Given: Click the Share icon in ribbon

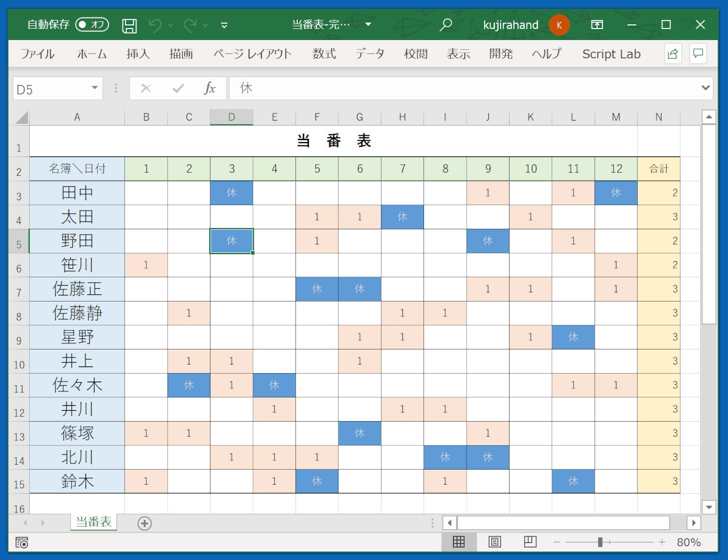Looking at the screenshot, I should [672, 53].
